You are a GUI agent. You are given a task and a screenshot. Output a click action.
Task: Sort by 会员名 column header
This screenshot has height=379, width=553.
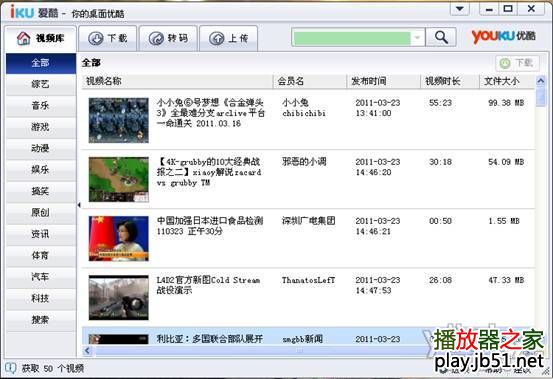310,81
